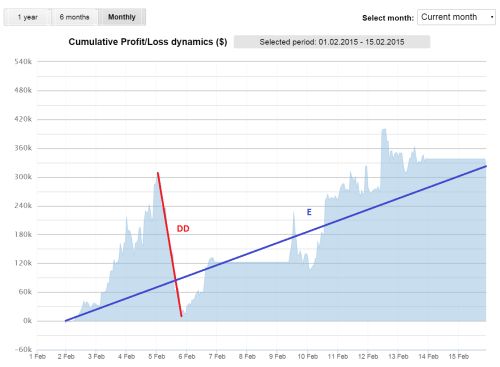Click the Selected period date range box
The height and width of the screenshot is (367, 500).
332,42
